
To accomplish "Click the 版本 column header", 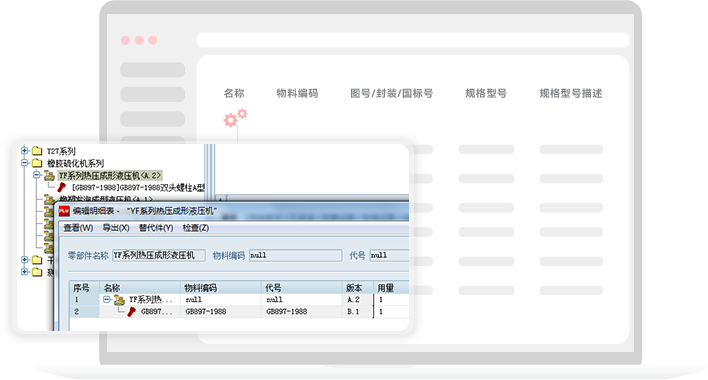I will pyautogui.click(x=358, y=287).
